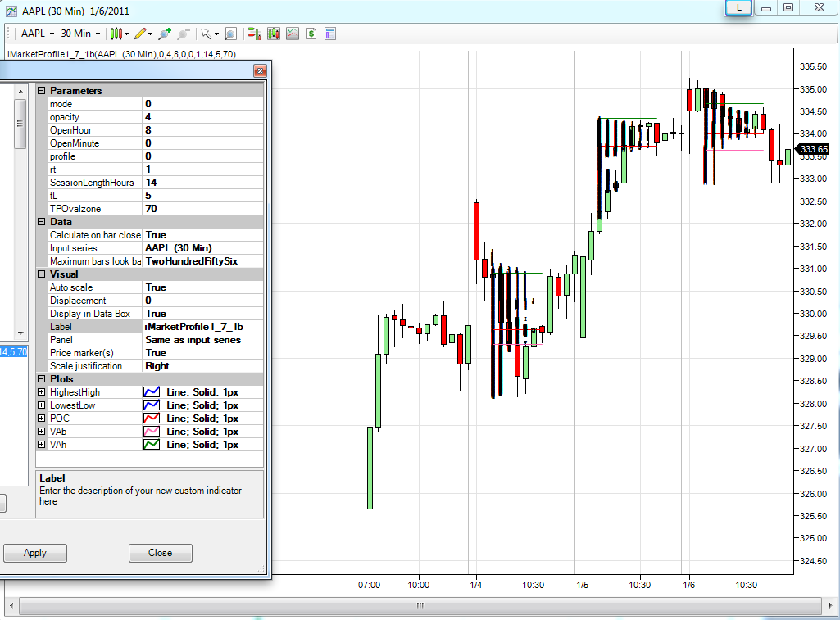This screenshot has height=620, width=840.
Task: Click the zoom frame magnifier icon
Action: (230, 34)
